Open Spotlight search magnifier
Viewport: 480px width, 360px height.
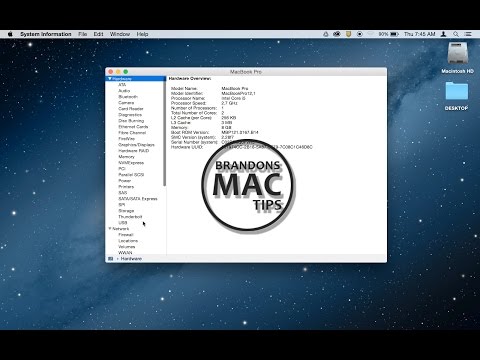456,34
